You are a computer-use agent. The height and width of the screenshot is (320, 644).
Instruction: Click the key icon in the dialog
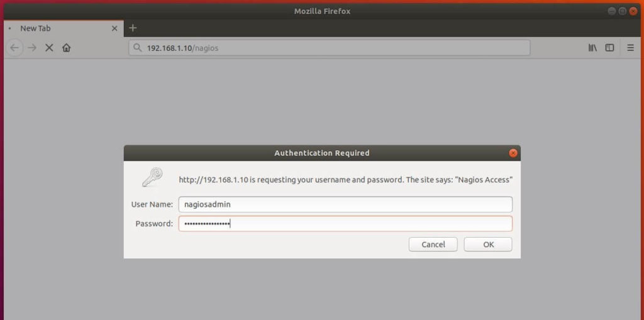click(152, 177)
